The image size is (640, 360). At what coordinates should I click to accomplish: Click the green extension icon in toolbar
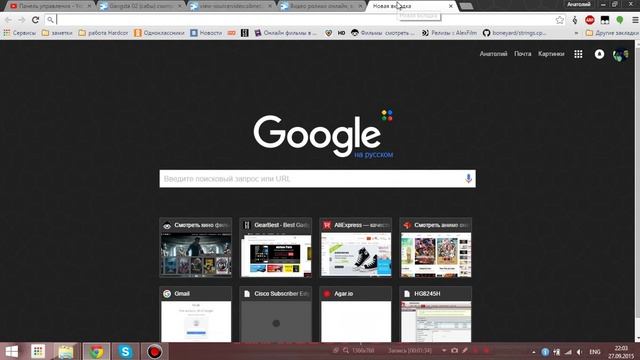pos(620,20)
